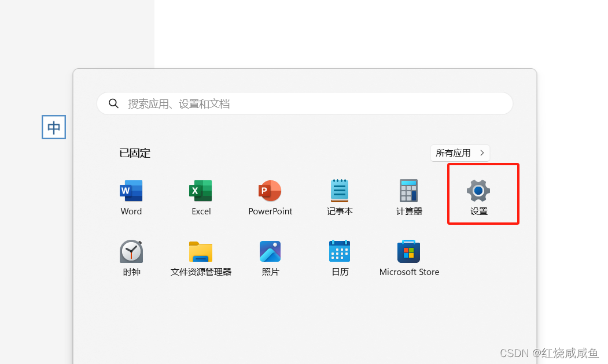Screen dimensions: 608x364
Task: Open PowerPoint from pinned apps
Action: tap(270, 196)
